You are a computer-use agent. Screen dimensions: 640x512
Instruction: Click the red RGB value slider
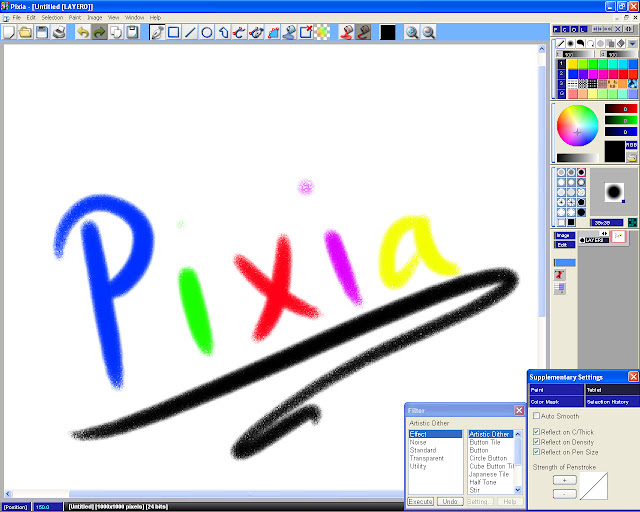tap(620, 109)
